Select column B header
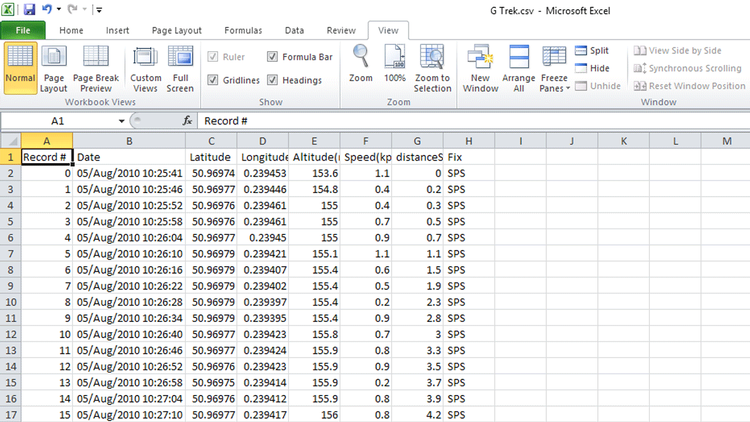This screenshot has height=422, width=750. point(129,141)
